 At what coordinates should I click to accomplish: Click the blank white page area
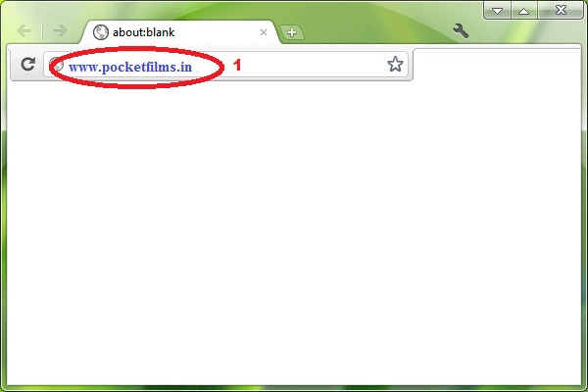coord(294,232)
